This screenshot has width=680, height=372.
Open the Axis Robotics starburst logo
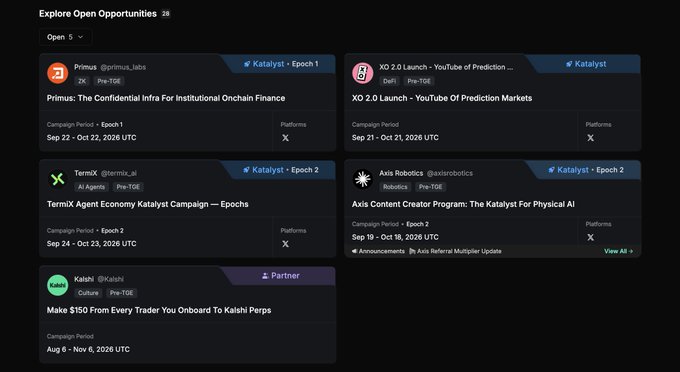(363, 179)
